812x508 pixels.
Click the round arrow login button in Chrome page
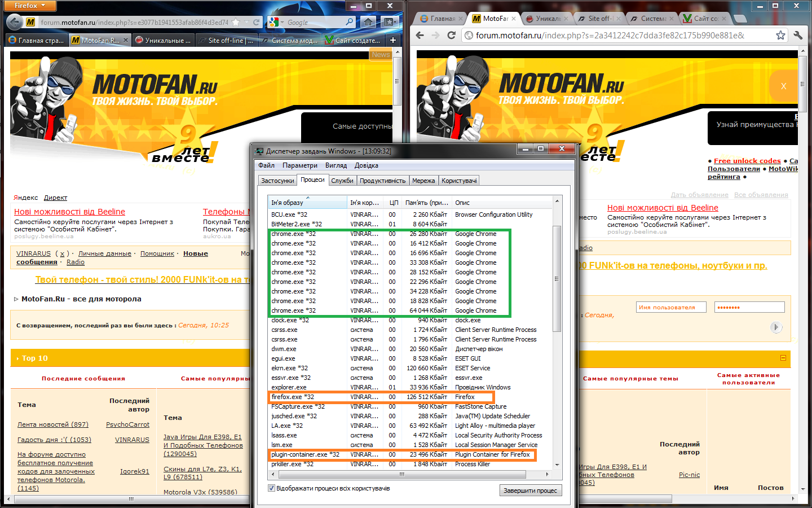(x=776, y=327)
